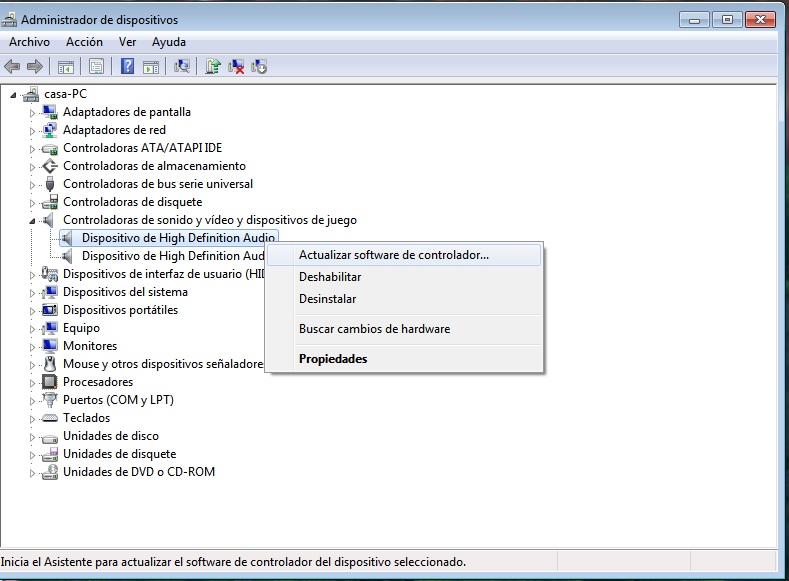Click the Adaptadores de pantalla icon
The width and height of the screenshot is (789, 581).
49,112
